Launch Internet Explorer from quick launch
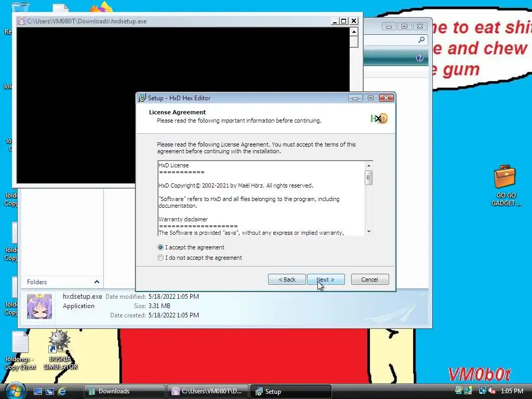 62,392
